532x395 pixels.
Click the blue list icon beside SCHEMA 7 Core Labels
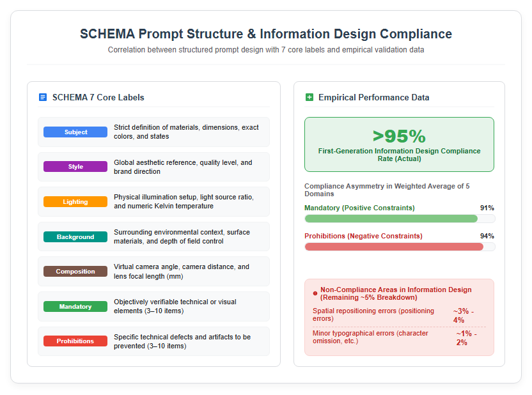coord(43,97)
